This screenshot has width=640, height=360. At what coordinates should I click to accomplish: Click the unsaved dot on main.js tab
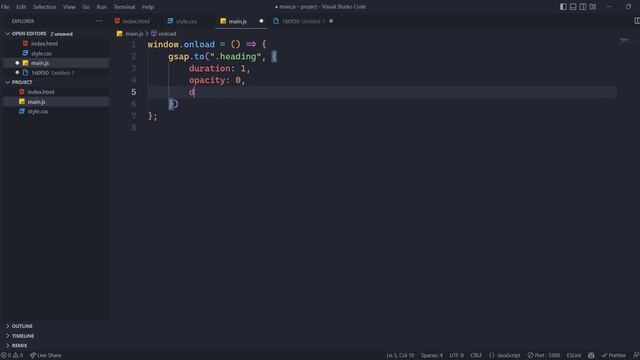[261, 21]
